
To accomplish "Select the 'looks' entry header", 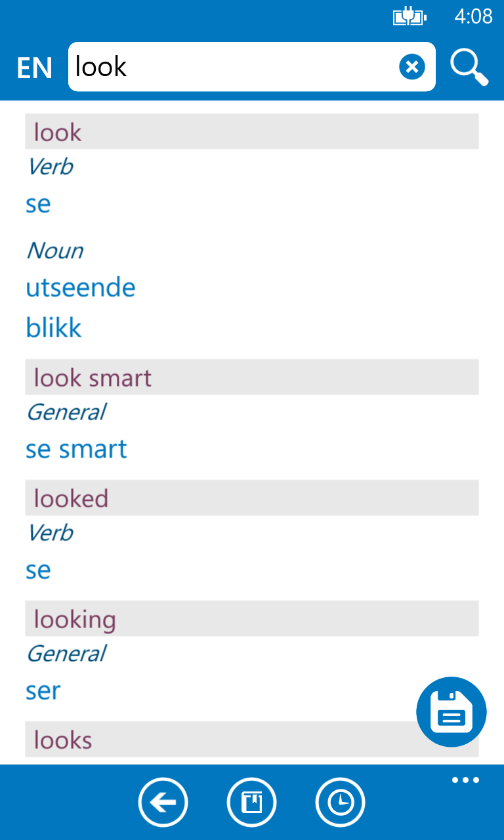I will [252, 740].
